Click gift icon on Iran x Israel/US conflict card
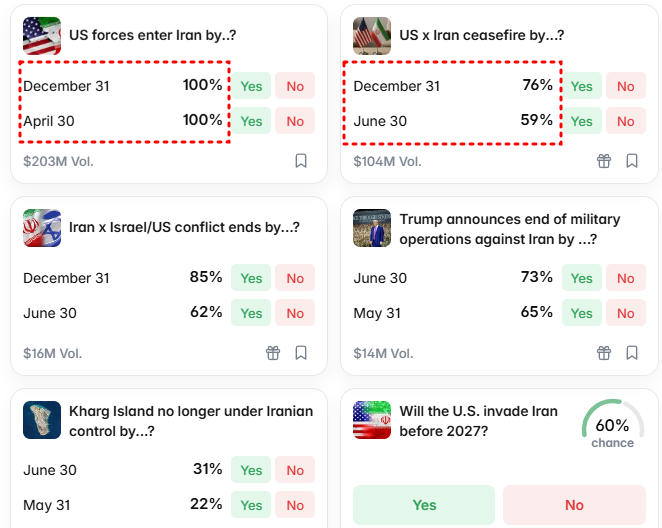Screen dimensions: 662x528 point(273,353)
